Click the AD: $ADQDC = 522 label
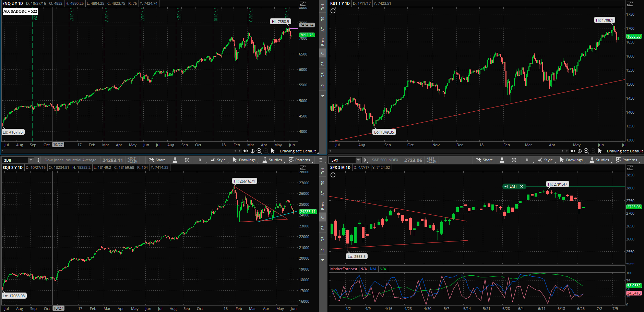This screenshot has width=644, height=312. click(x=20, y=11)
